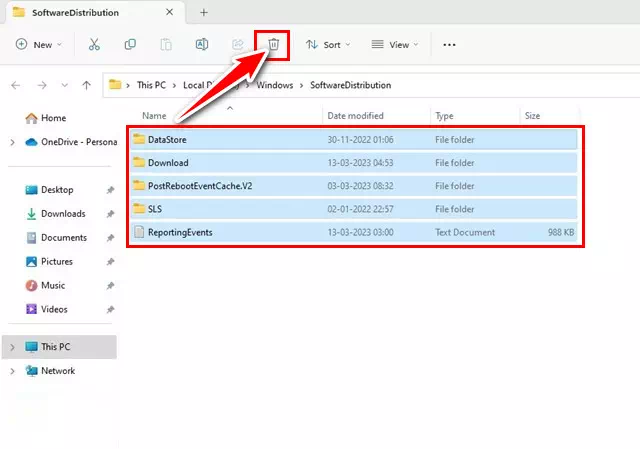Add a new tab with plus button
The height and width of the screenshot is (449, 640).
(x=204, y=13)
